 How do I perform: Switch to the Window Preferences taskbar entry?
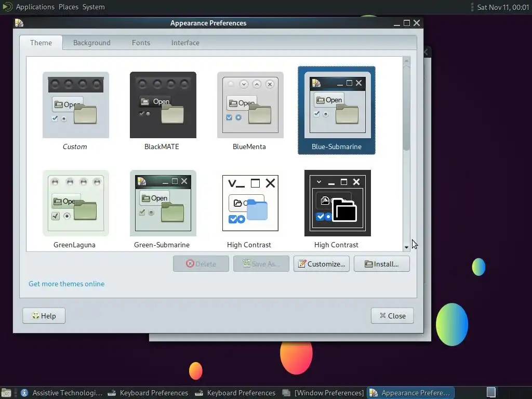click(323, 393)
